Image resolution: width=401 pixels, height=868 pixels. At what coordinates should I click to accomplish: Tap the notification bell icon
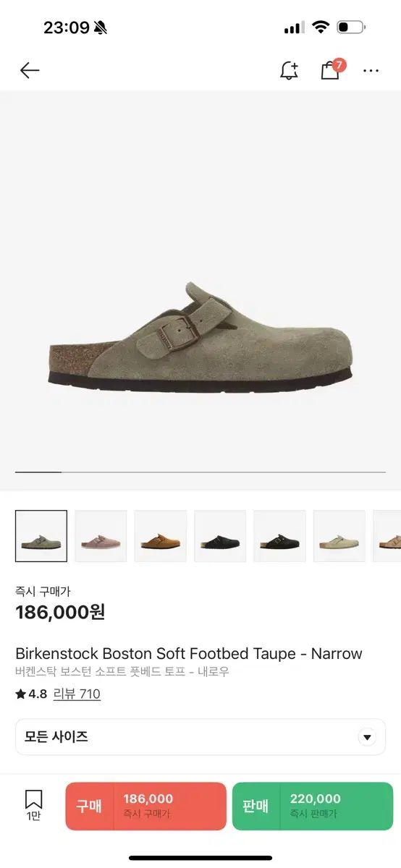pyautogui.click(x=289, y=70)
